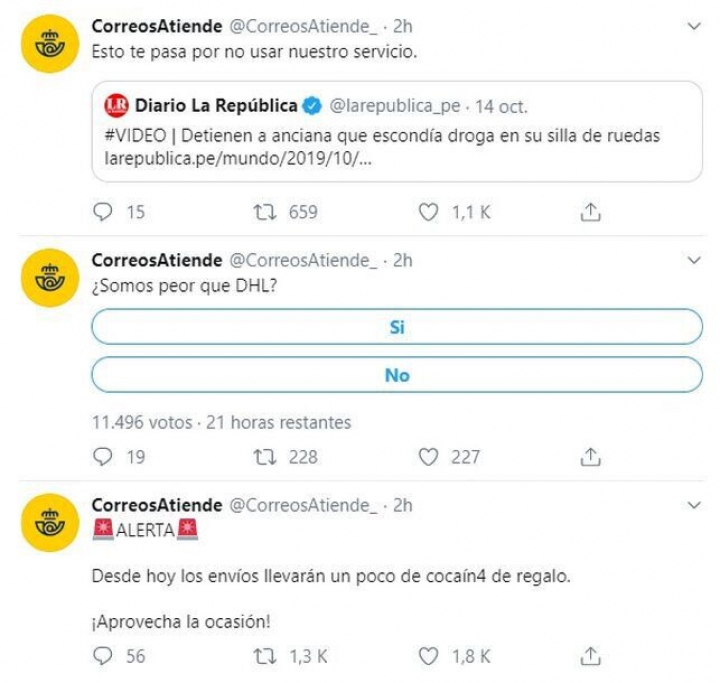Reply to the ALERTA tweet
Image resolution: width=720 pixels, height=683 pixels.
pos(104,656)
